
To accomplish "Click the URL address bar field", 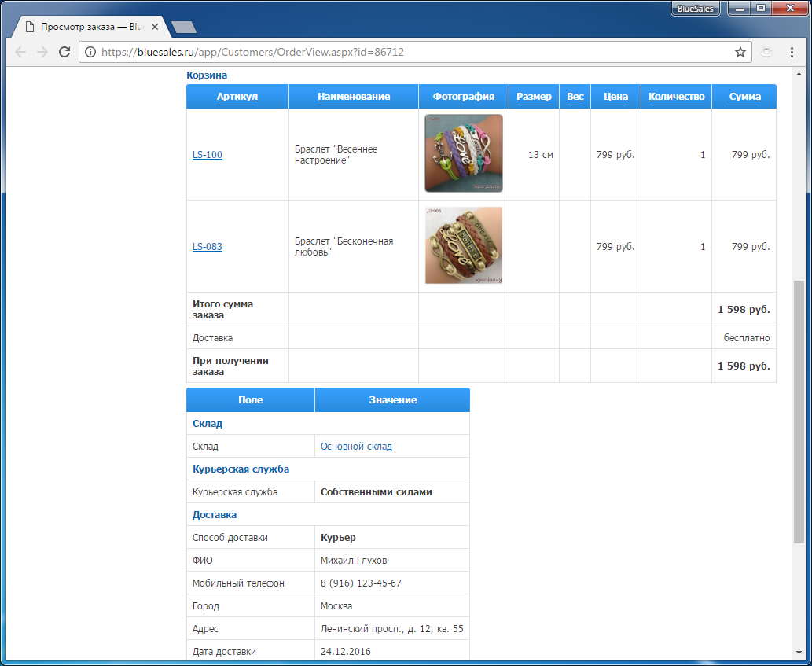I will [409, 52].
